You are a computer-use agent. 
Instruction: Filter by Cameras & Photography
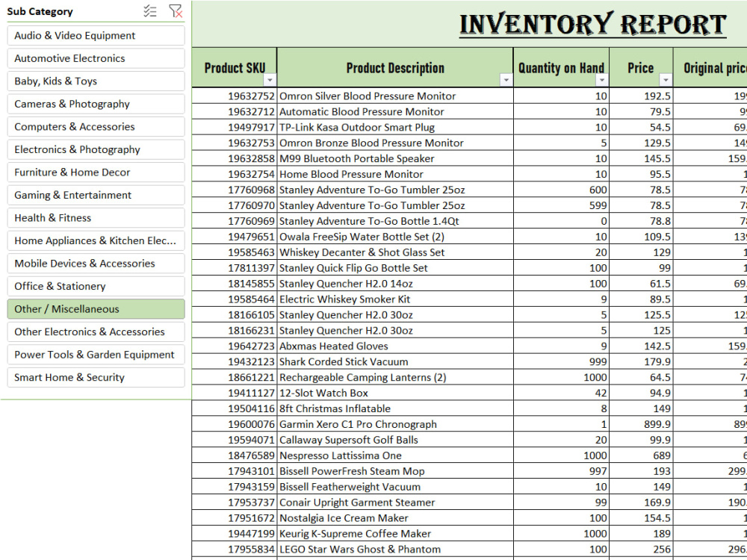[96, 105]
